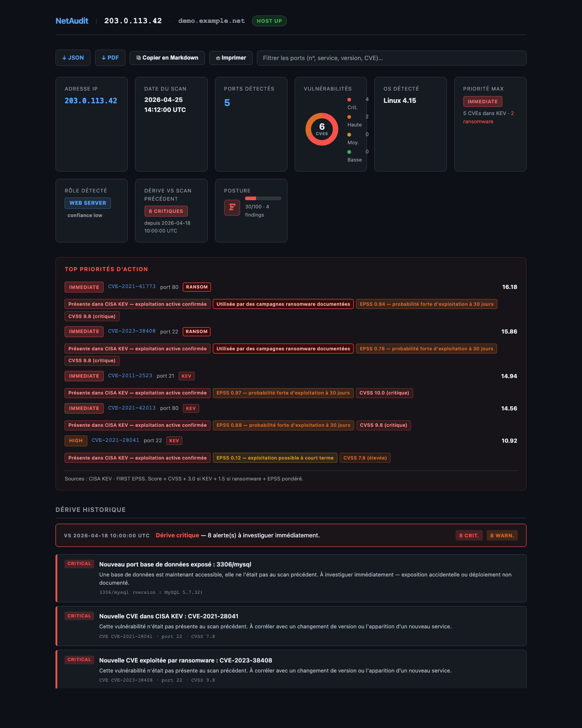Click the 203.0.113.42 IP in Adresse IP card
Image resolution: width=582 pixels, height=728 pixels.
coord(91,101)
